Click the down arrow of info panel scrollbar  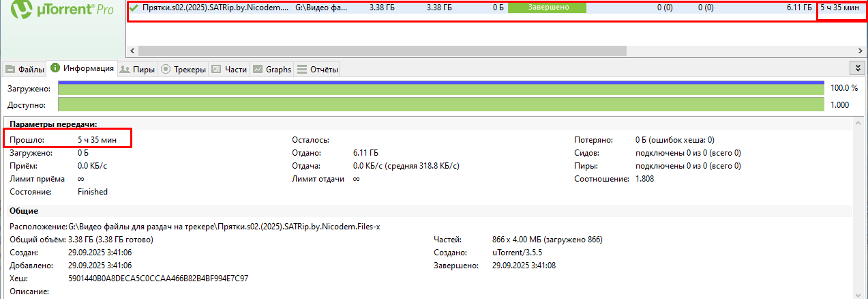(x=859, y=294)
